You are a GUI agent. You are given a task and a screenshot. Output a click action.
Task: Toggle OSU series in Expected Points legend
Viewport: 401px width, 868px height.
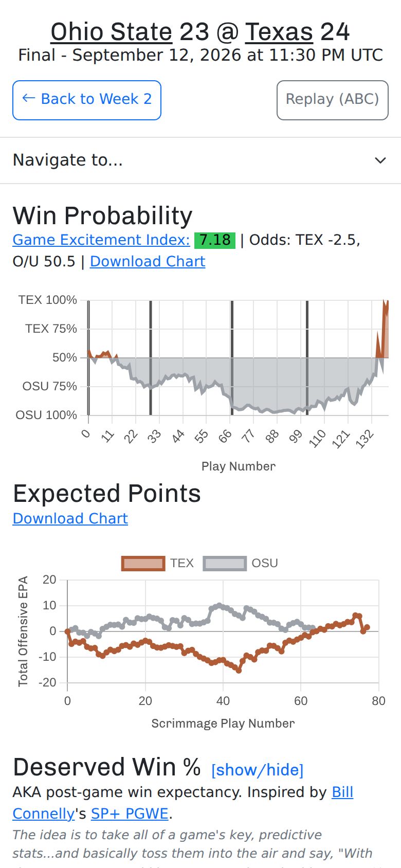241,563
